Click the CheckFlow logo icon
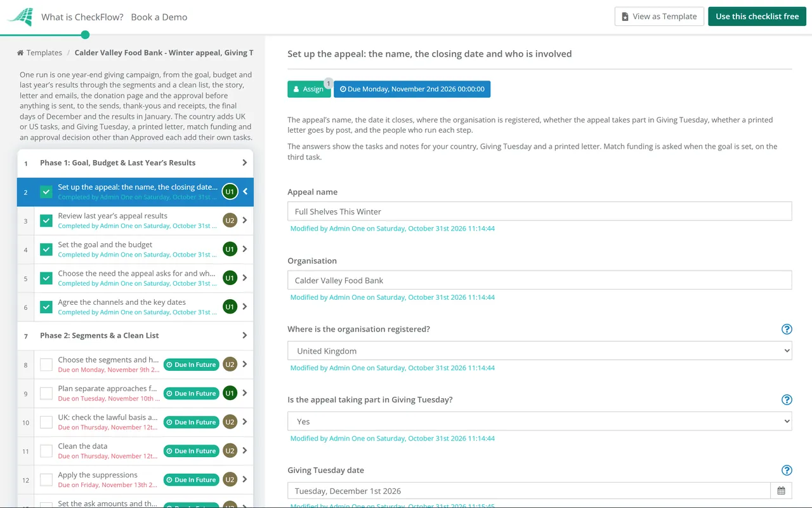Screen dimensions: 812x508 (20, 17)
